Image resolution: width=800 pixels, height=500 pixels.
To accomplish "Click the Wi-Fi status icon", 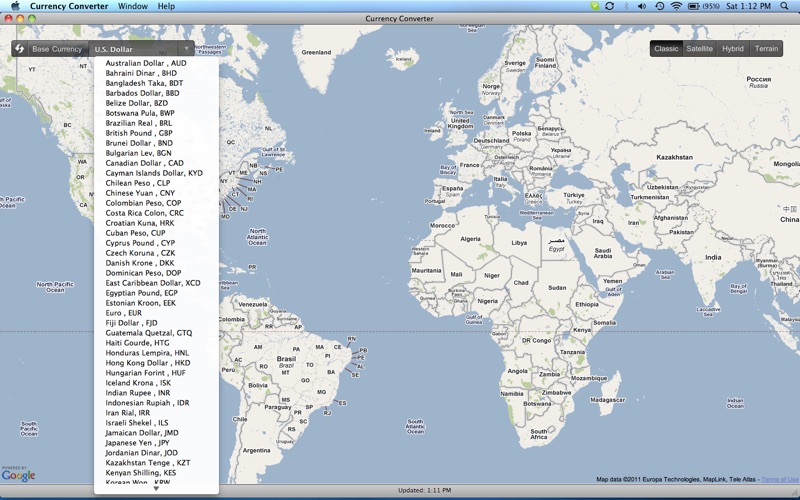I will [x=676, y=6].
